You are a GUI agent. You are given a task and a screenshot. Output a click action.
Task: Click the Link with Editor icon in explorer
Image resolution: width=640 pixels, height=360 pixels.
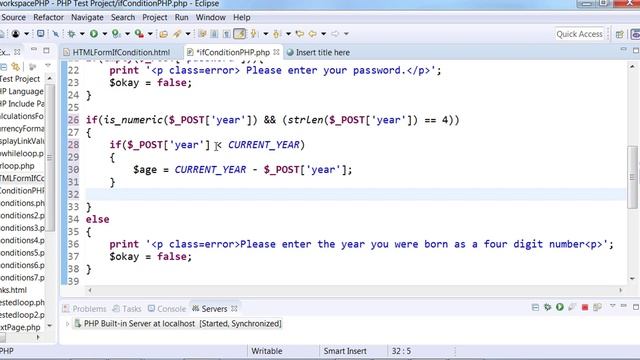pos(16,67)
